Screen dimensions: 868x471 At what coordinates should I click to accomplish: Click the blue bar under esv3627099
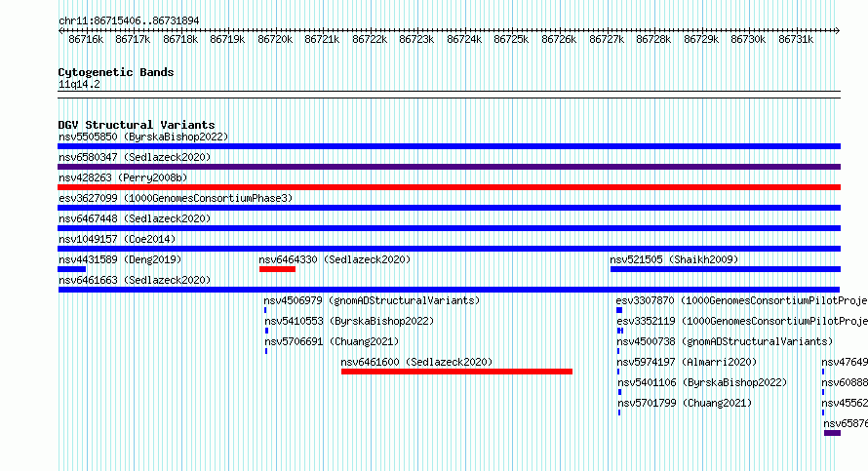click(x=449, y=208)
